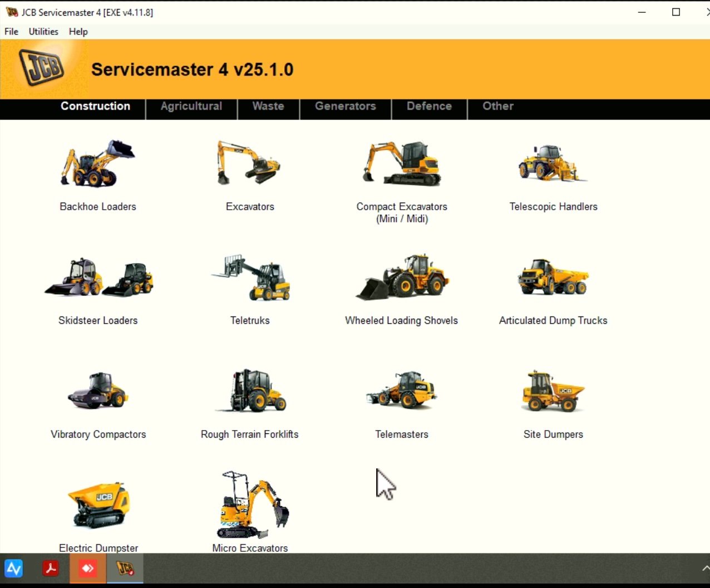Open the Telescopic Handlers icon
The image size is (710, 588).
point(553,163)
